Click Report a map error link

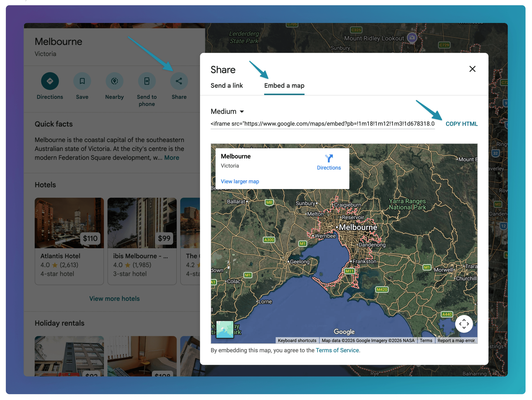point(456,341)
